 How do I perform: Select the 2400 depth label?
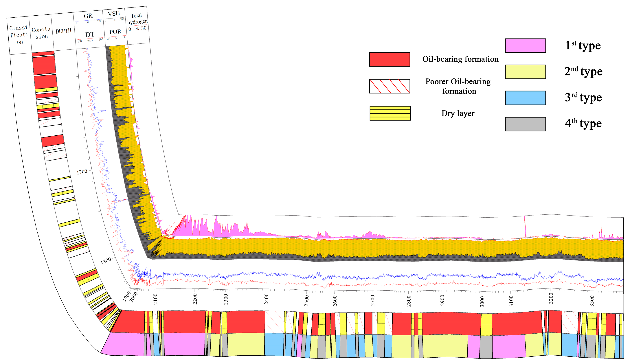pyautogui.click(x=267, y=299)
